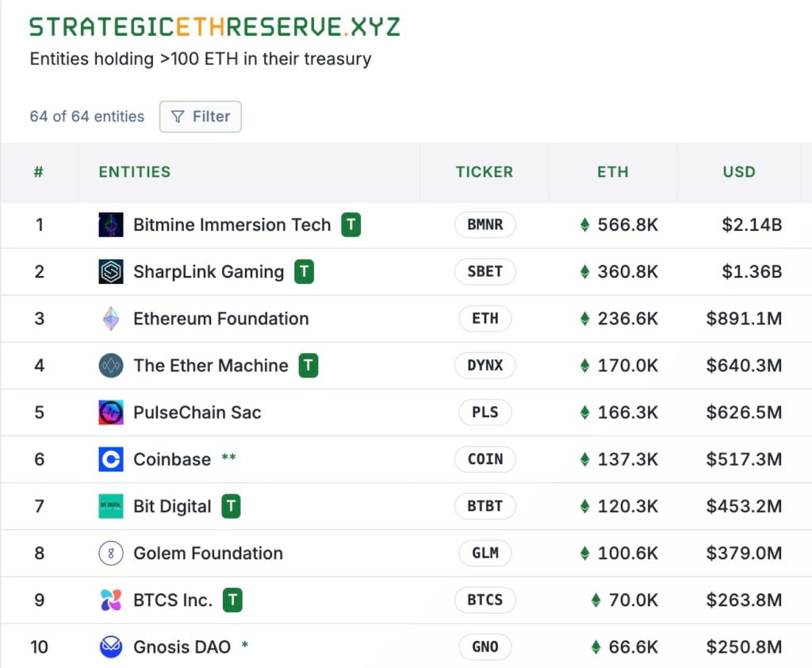Screen dimensions: 812x668
Task: Open the Coinbase logo icon
Action: coord(110,459)
